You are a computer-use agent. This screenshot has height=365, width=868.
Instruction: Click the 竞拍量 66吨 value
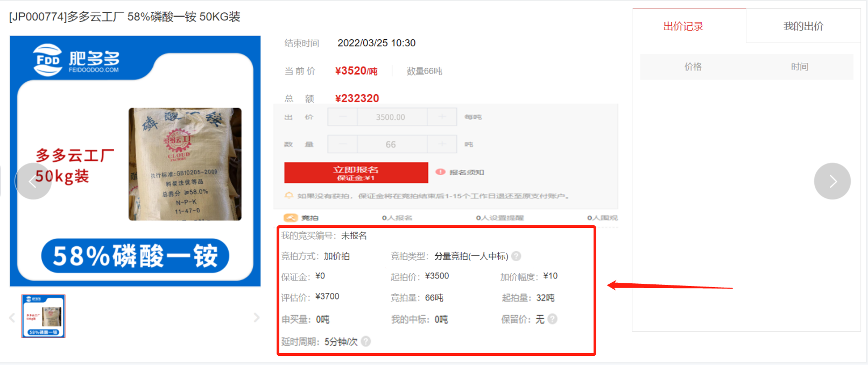click(x=434, y=298)
